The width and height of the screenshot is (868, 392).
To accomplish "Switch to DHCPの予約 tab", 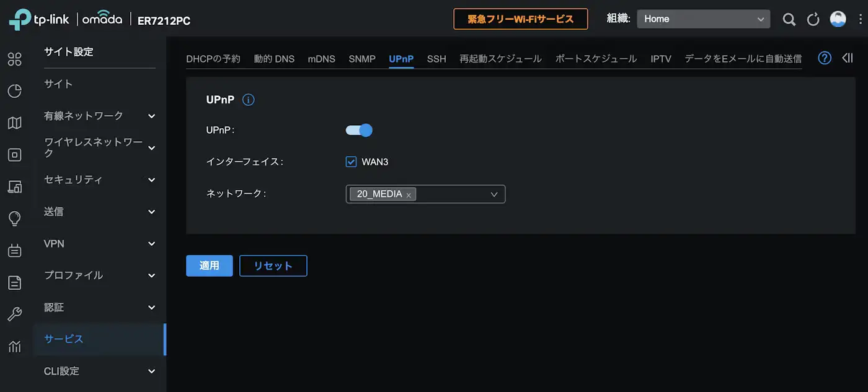I will [213, 58].
